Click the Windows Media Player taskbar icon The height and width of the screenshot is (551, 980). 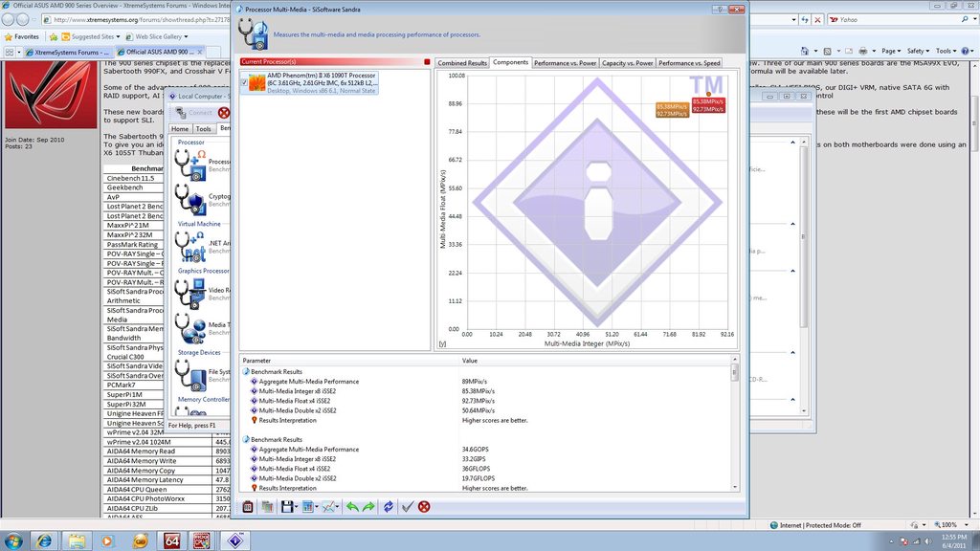click(x=107, y=540)
